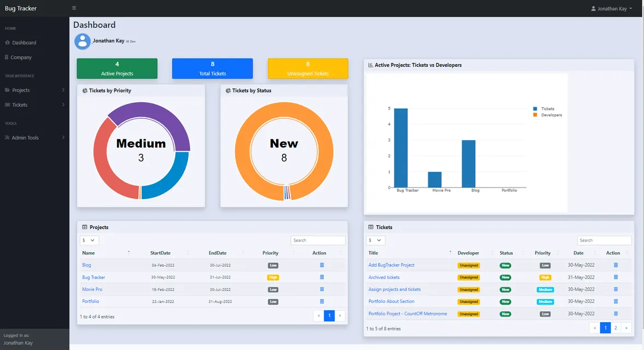Open action menu for Portfolio project
This screenshot has width=644, height=350.
tap(322, 301)
